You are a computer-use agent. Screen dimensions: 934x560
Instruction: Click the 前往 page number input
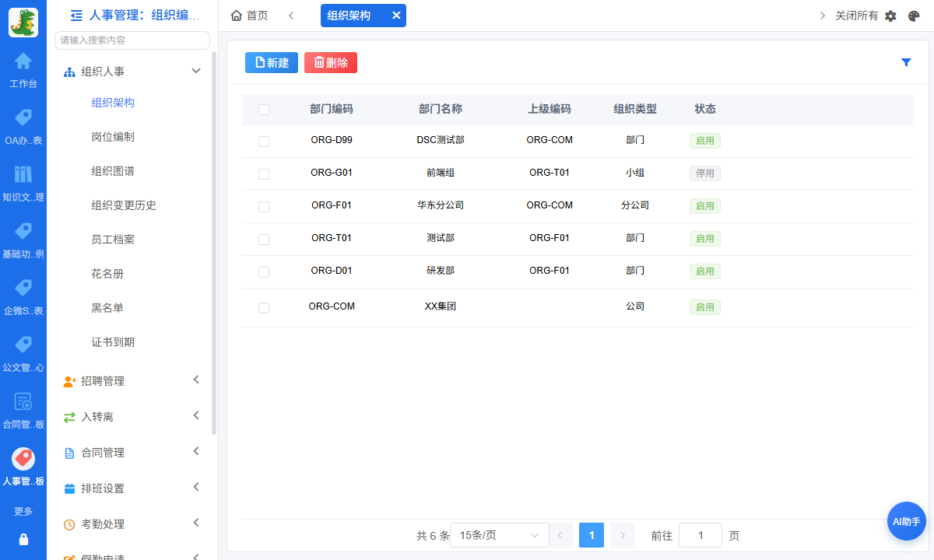tap(700, 535)
